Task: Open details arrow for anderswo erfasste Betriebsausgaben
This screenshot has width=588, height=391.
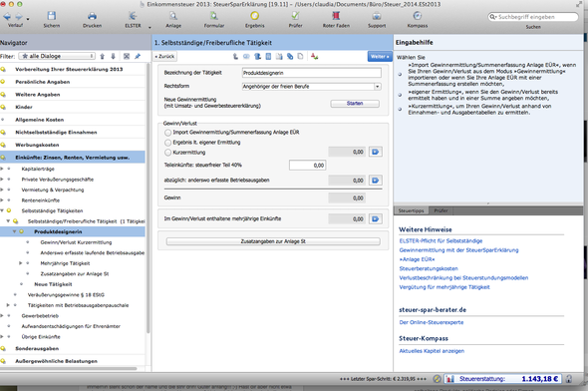Action: 376,181
